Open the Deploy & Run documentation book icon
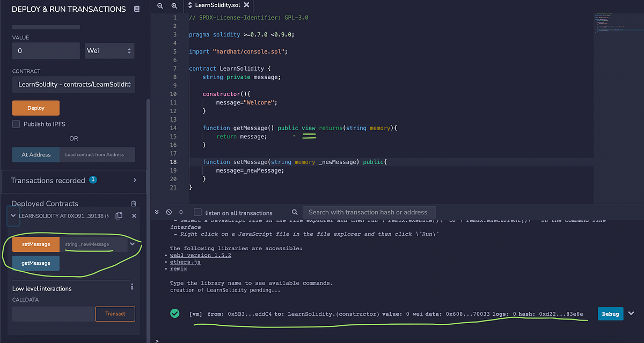 pos(136,9)
